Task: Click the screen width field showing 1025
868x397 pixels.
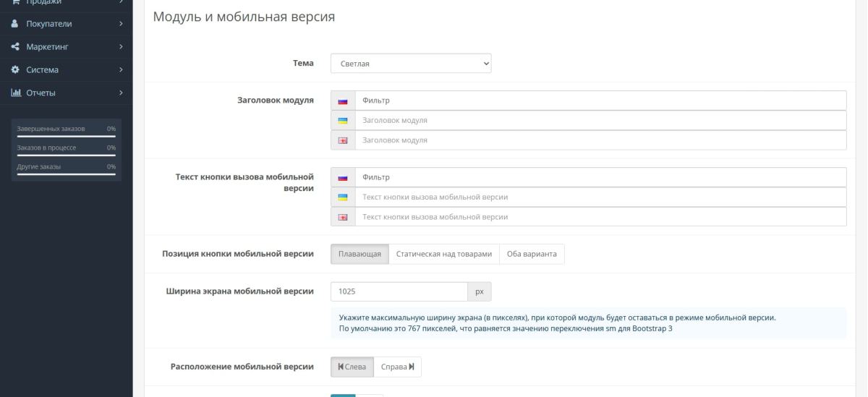Action: 399,291
